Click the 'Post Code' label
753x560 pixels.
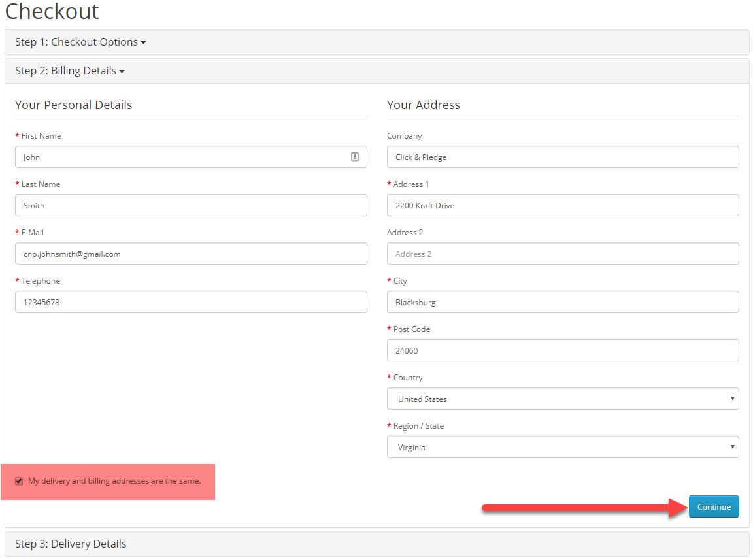(412, 329)
